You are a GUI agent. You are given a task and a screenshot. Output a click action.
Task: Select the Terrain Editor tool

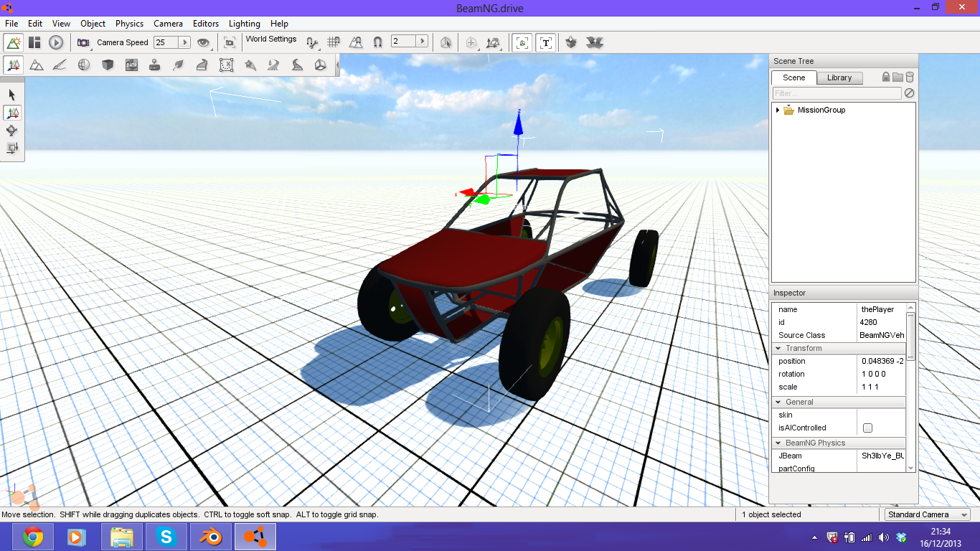pyautogui.click(x=37, y=65)
